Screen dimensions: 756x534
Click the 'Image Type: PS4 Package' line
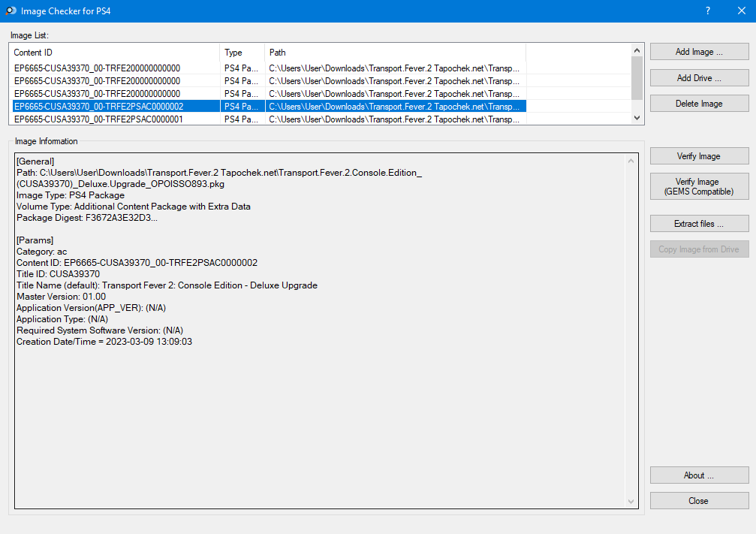[71, 195]
